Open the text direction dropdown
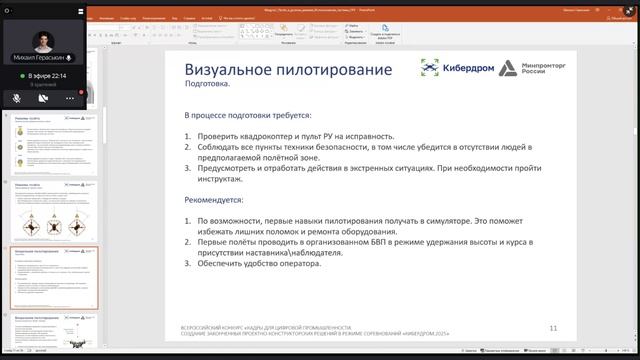This screenshot has width=640, height=360. pos(211,26)
